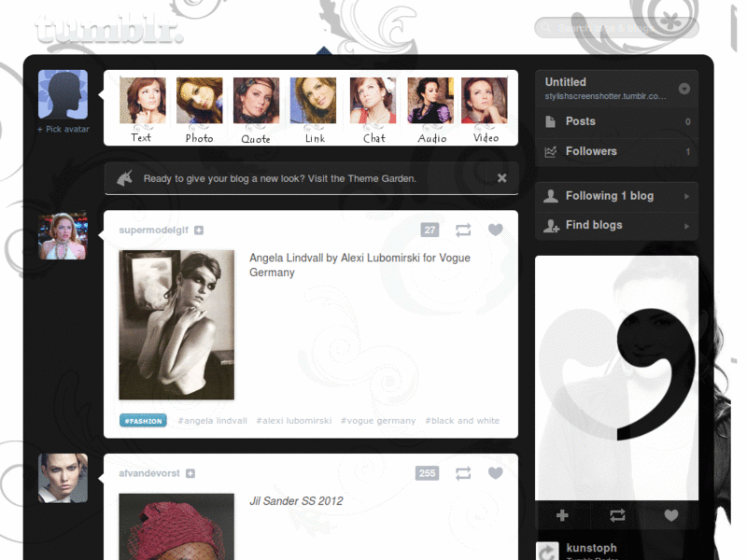This screenshot has width=747, height=560.
Task: Open stylishscreenshotter.tumblr.co… blog address
Action: [605, 96]
